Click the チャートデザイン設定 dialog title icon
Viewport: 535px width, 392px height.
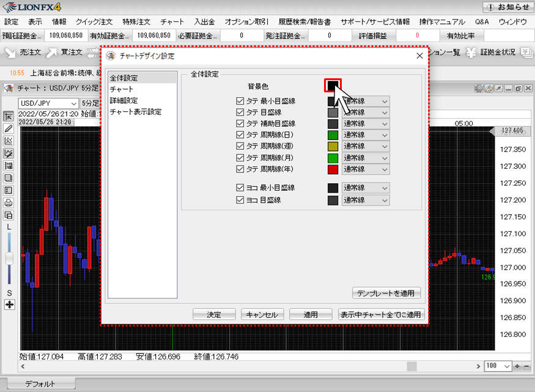tap(111, 56)
